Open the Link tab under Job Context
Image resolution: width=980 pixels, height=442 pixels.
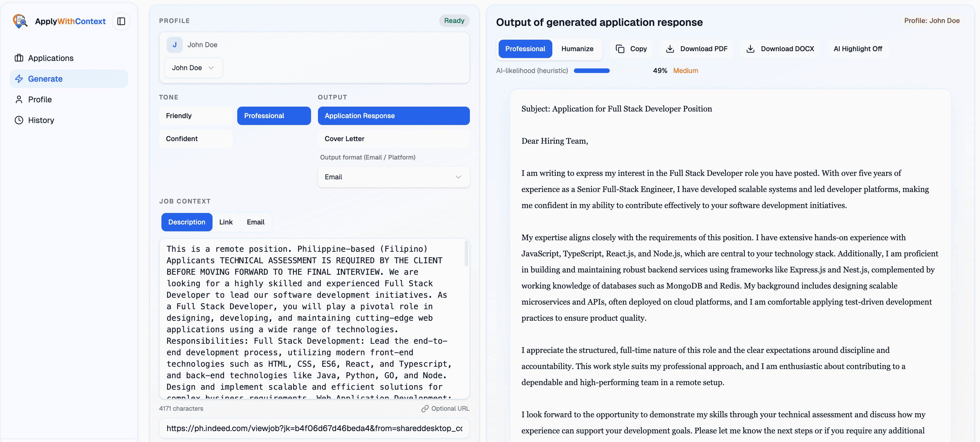pyautogui.click(x=226, y=222)
